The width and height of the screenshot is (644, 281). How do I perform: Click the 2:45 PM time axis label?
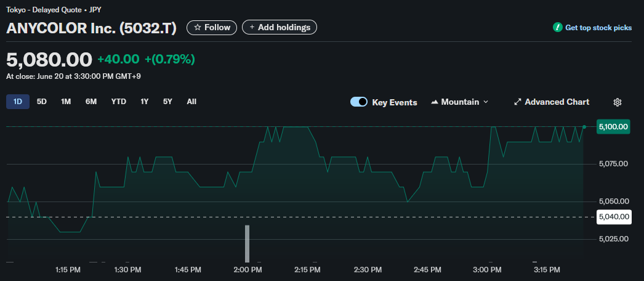(x=427, y=270)
